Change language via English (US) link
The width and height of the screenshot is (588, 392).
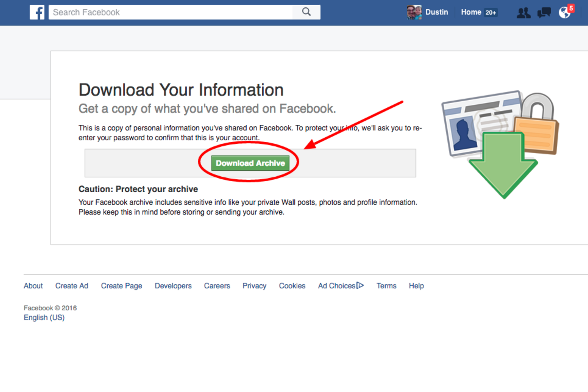(44, 318)
